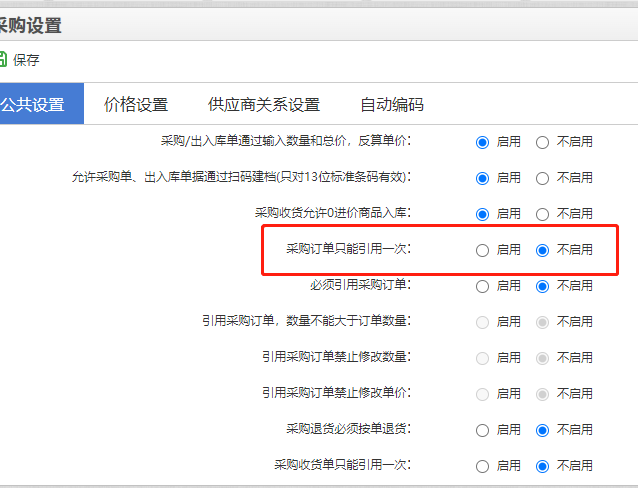Enable 采购订单只能引用一次
This screenshot has height=488, width=638.
click(x=483, y=250)
